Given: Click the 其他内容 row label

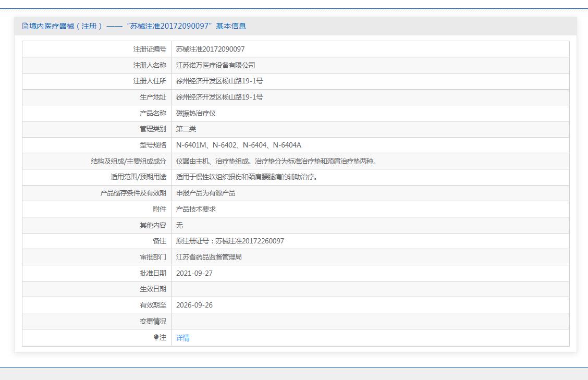Looking at the screenshot, I should pos(153,225).
